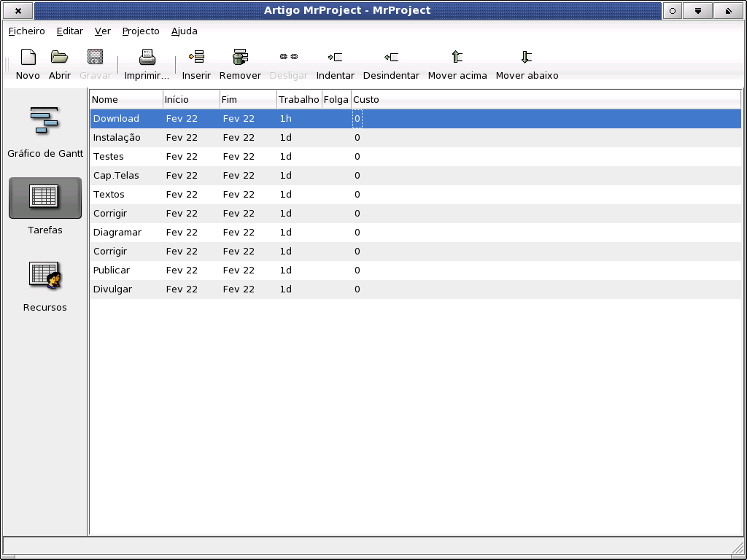This screenshot has width=747, height=560.
Task: Click the Fim date of Testes
Action: (239, 157)
